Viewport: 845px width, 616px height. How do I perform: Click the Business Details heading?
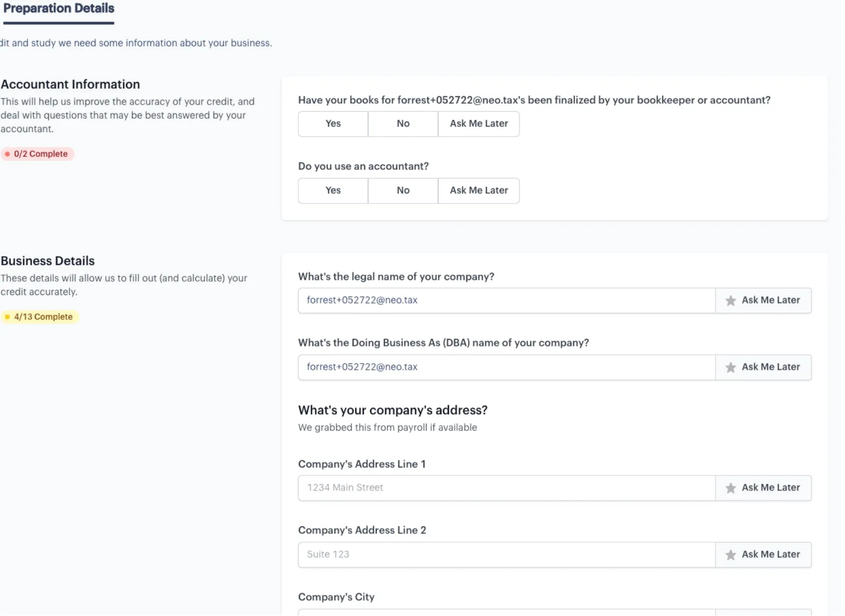click(48, 261)
